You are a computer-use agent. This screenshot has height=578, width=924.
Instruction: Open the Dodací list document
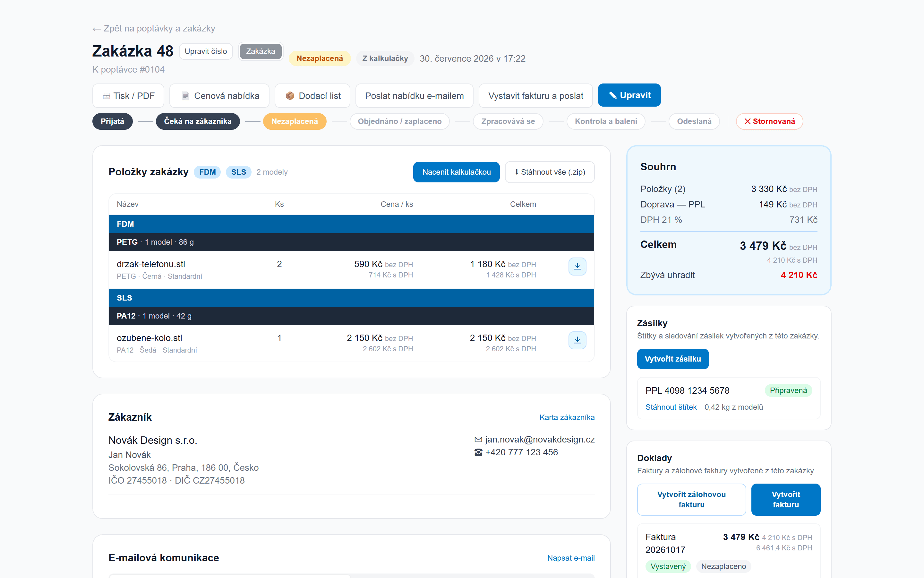(x=312, y=96)
